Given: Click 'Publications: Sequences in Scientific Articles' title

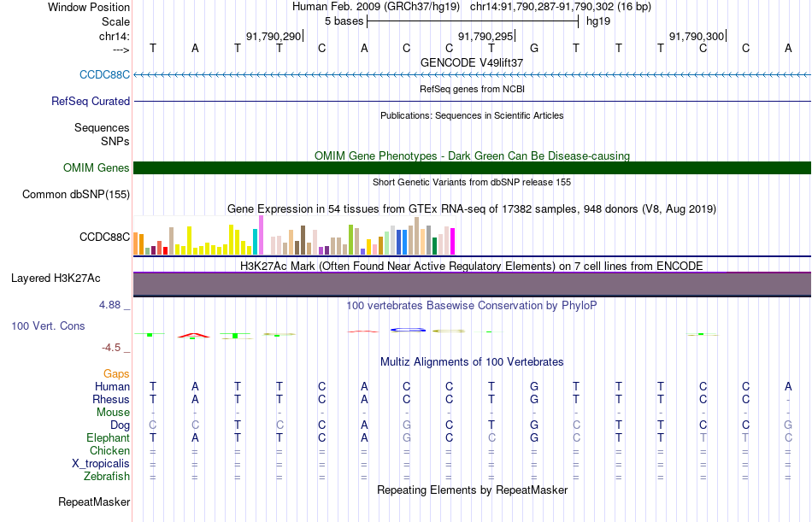Looking at the screenshot, I should pyautogui.click(x=472, y=115).
